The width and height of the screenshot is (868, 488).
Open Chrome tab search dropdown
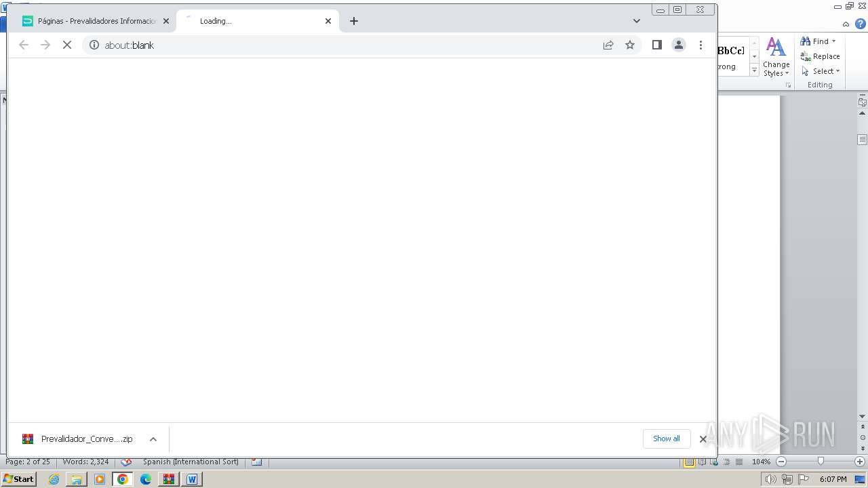tap(636, 21)
